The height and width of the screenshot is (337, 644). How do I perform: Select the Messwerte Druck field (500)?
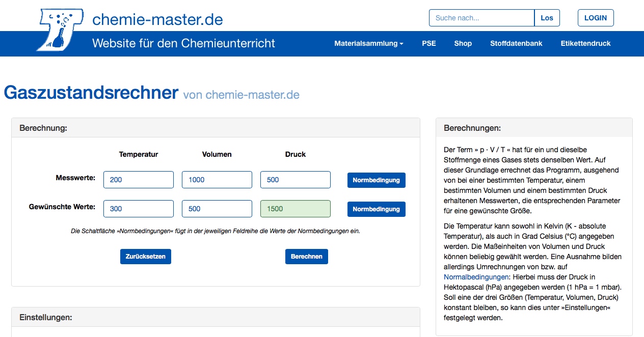coord(296,180)
